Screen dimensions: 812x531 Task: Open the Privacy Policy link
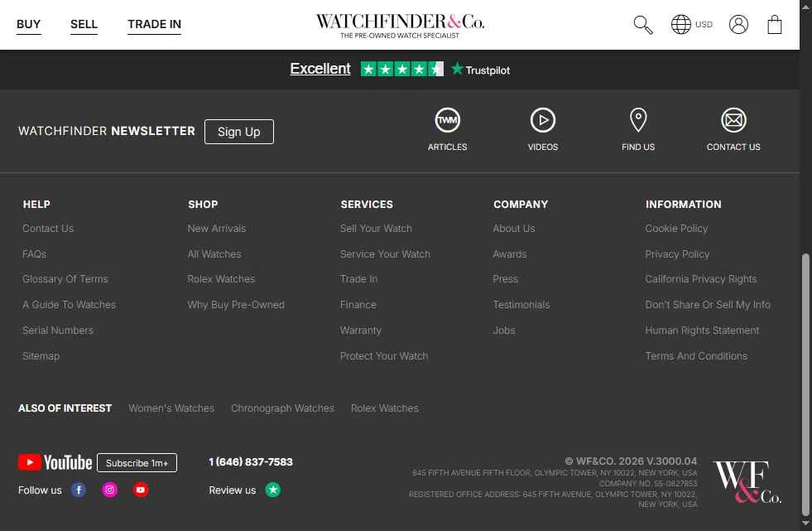click(x=677, y=253)
